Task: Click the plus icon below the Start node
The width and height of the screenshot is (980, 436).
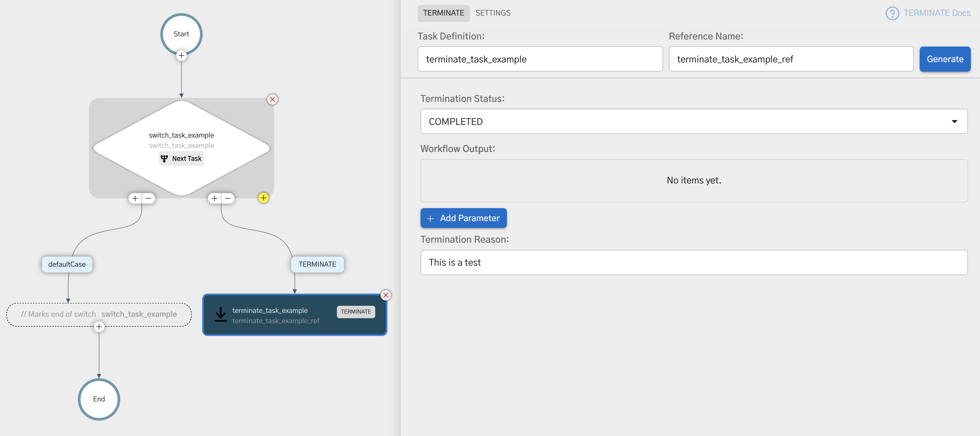Action: click(x=181, y=55)
